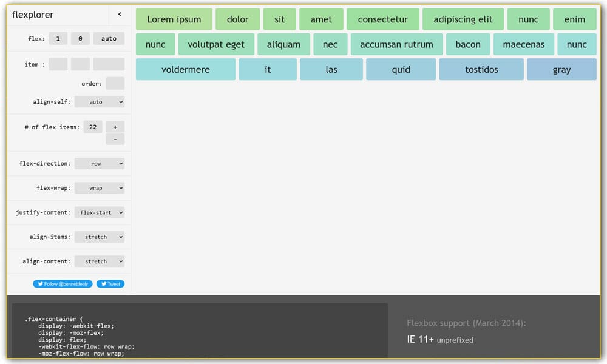Click the minus button to remove flex item

[115, 140]
